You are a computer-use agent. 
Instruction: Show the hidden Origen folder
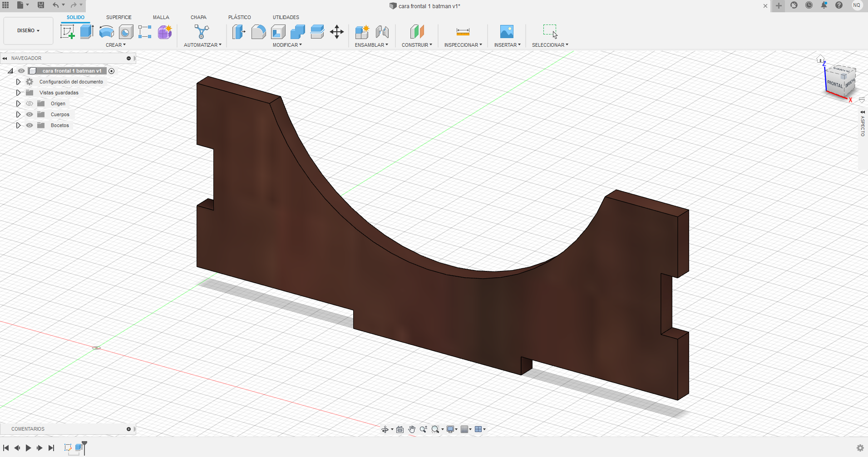30,103
